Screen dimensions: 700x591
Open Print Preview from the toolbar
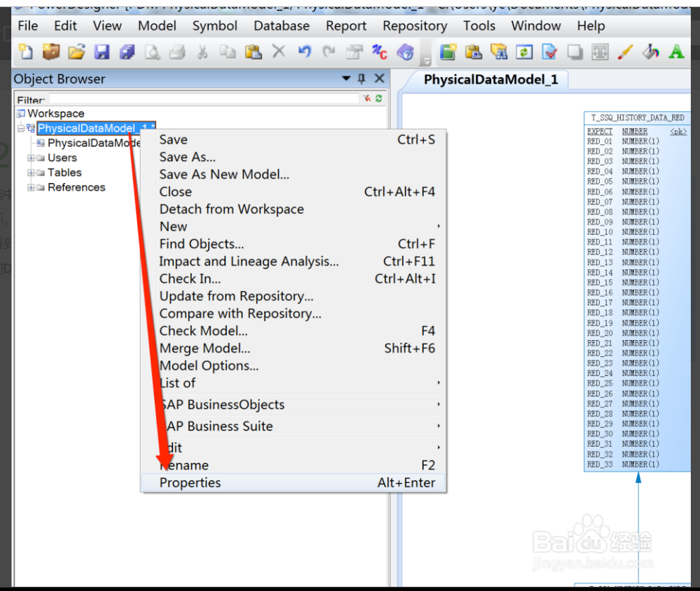tap(152, 52)
